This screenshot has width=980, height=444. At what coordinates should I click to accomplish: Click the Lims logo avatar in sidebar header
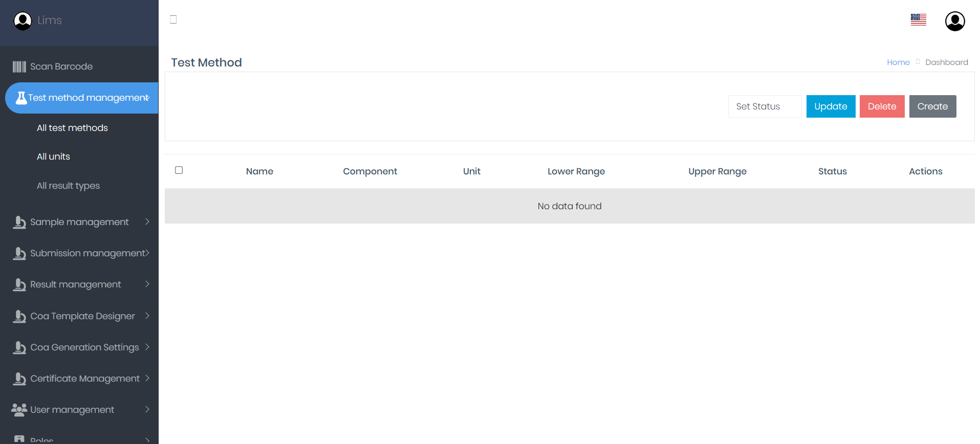click(x=23, y=21)
